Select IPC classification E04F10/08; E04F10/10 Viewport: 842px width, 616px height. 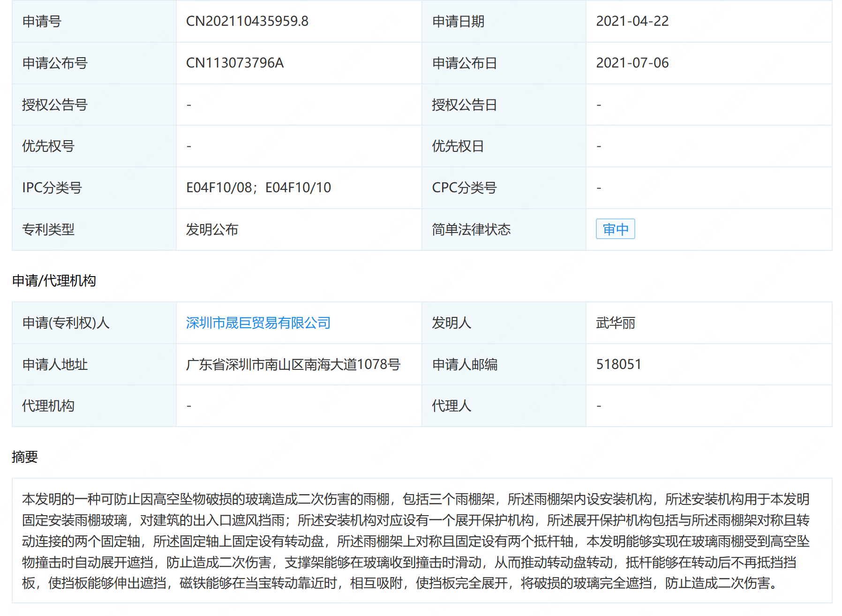click(x=258, y=188)
